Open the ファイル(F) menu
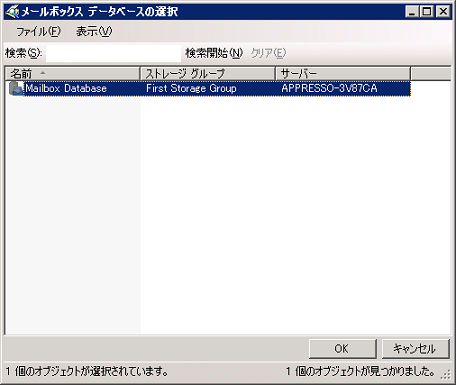Viewport: 456px width, 385px height. [x=39, y=32]
